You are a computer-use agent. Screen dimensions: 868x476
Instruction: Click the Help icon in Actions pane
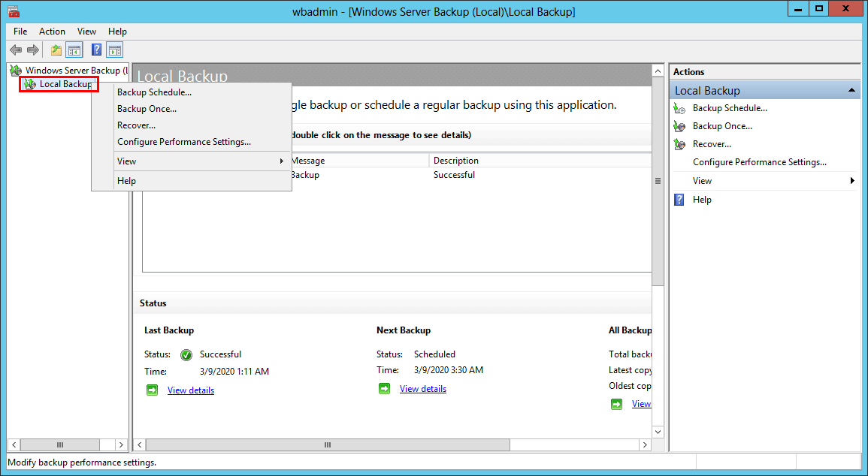coord(680,200)
